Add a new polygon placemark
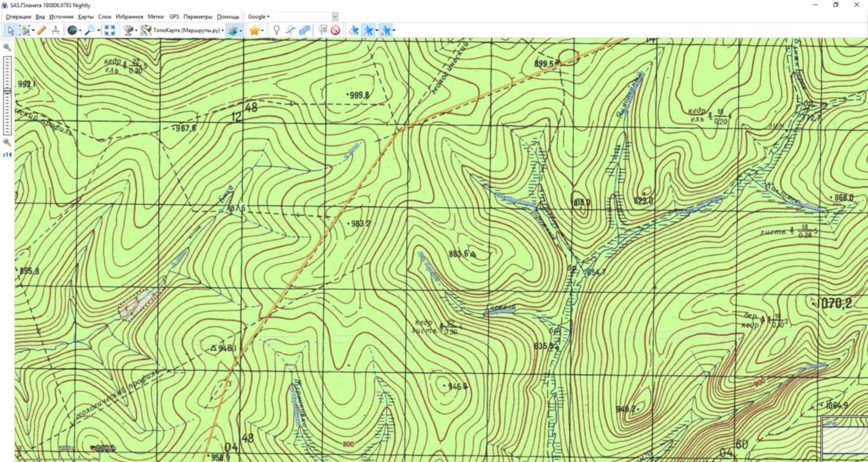This screenshot has height=462, width=868. coord(305,30)
